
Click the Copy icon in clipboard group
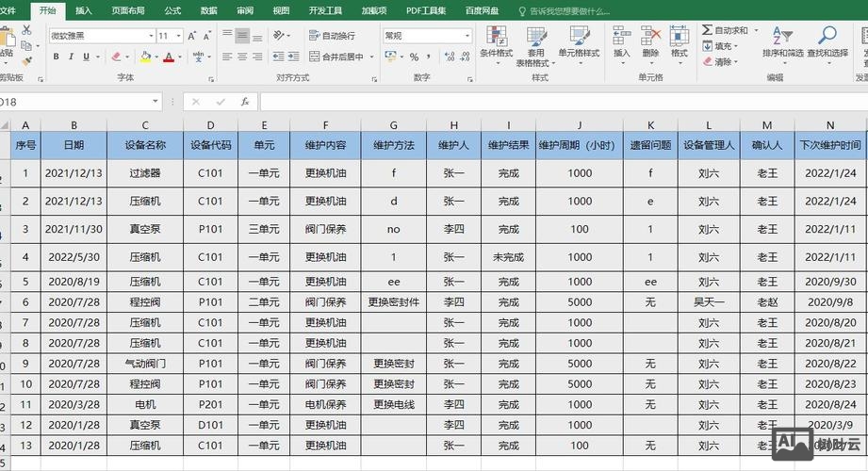[x=26, y=45]
